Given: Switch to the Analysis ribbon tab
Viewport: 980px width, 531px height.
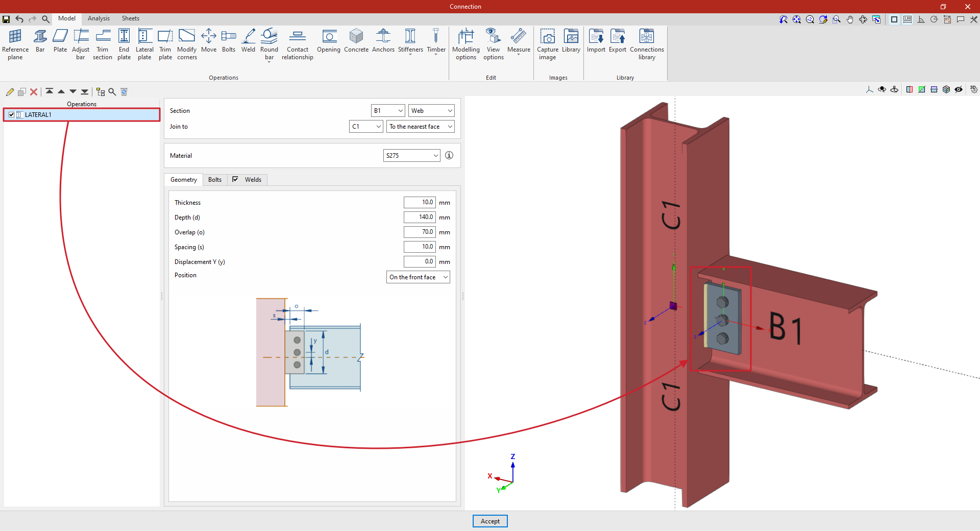Looking at the screenshot, I should 99,18.
